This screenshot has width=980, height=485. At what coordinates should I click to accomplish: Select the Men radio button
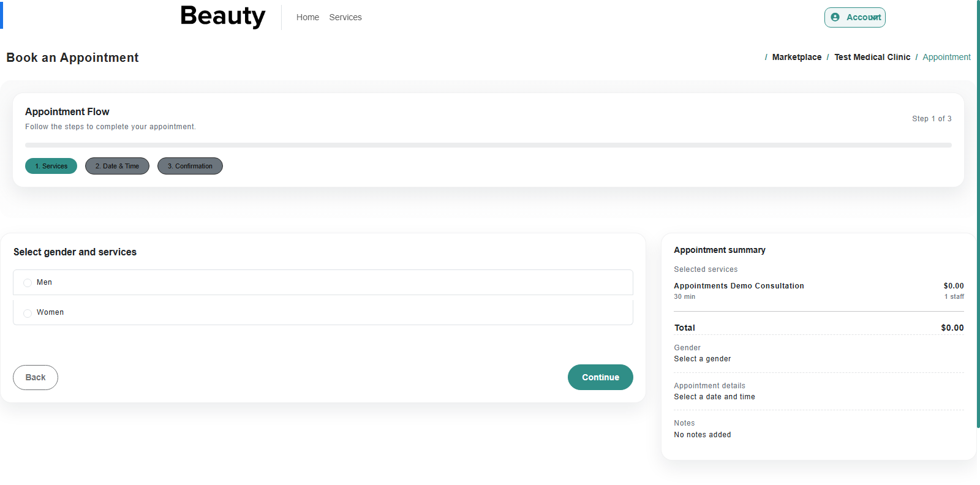pyautogui.click(x=28, y=283)
